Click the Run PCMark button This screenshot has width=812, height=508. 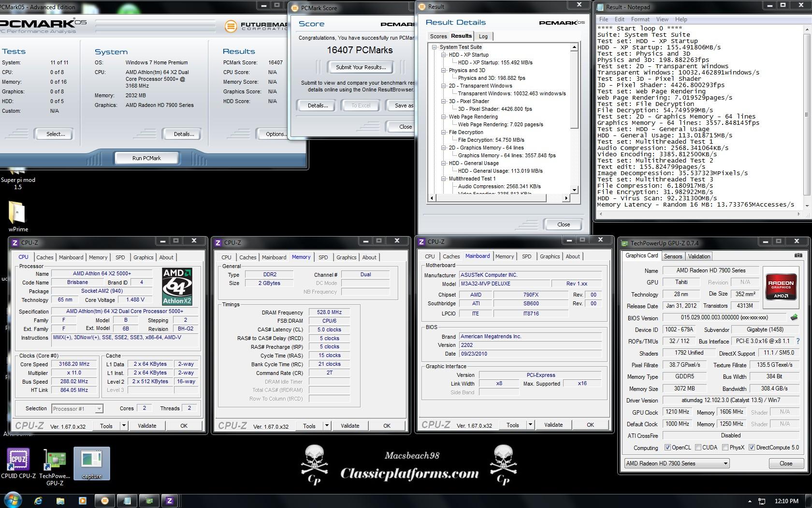pos(146,158)
